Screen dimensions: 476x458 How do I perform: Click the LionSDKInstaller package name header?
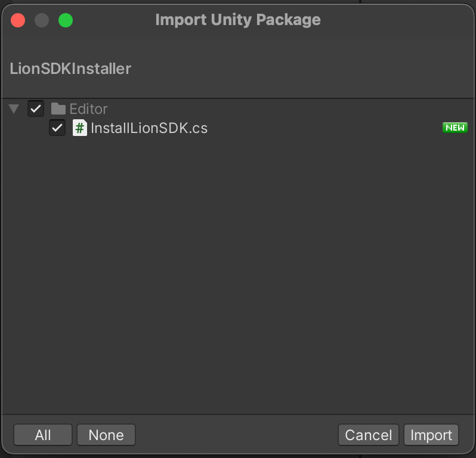click(70, 69)
